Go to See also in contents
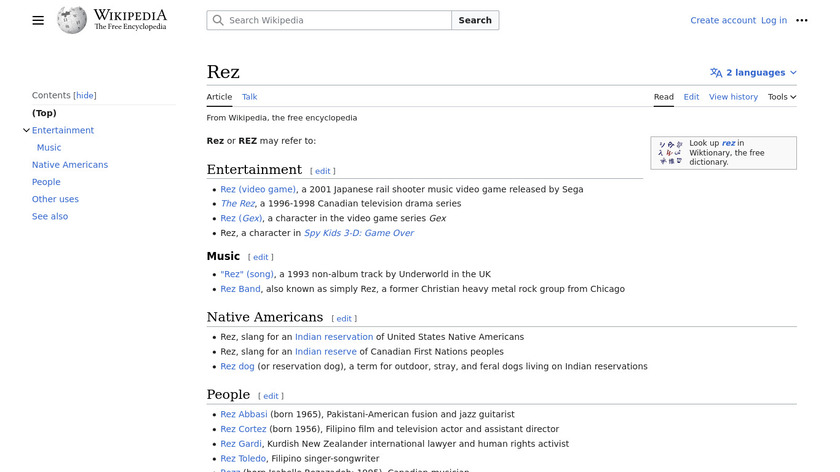 50,216
